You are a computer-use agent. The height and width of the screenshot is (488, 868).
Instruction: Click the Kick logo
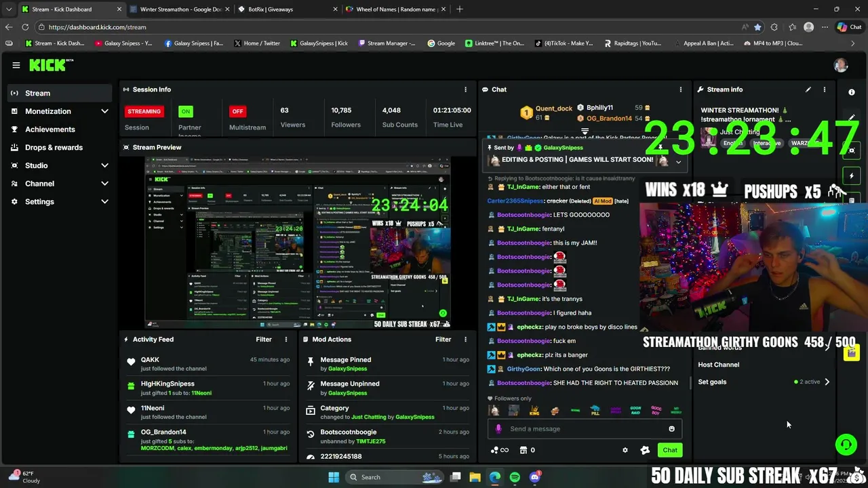point(50,65)
